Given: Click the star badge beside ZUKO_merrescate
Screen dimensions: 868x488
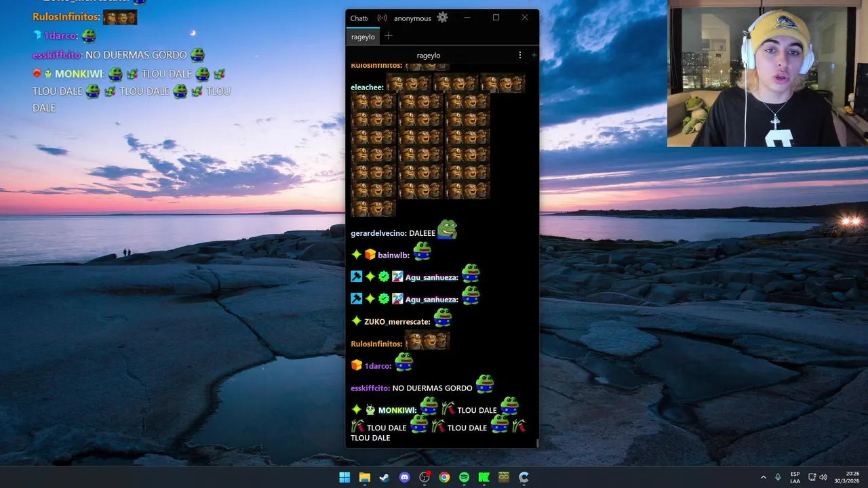Looking at the screenshot, I should [356, 321].
